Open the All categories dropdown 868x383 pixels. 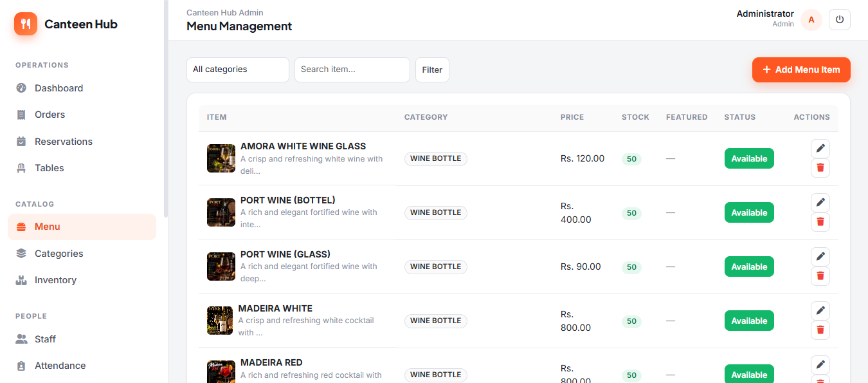(x=238, y=70)
